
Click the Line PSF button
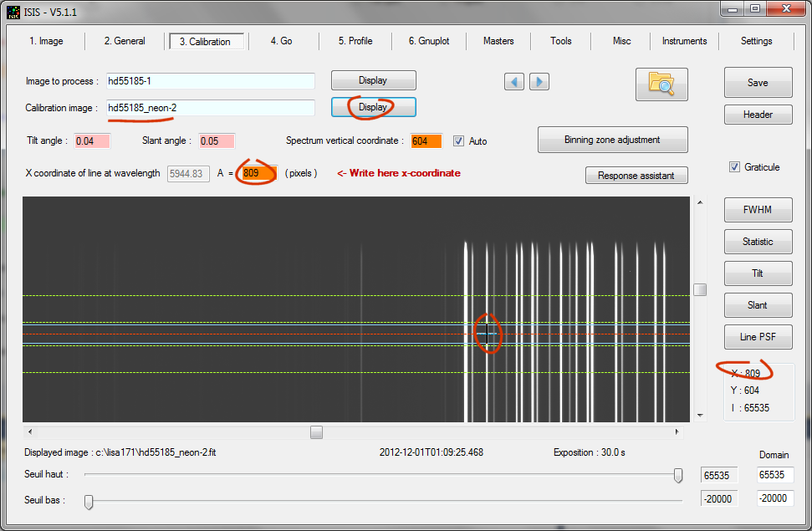click(x=757, y=337)
